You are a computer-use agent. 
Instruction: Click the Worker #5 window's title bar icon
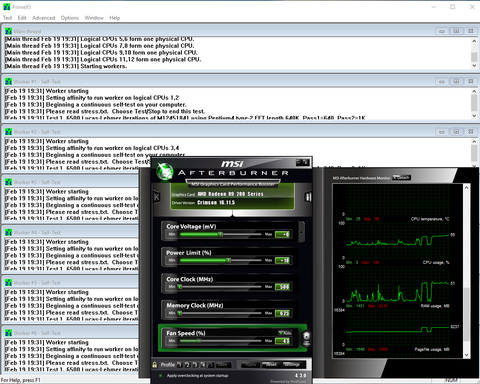point(8,283)
